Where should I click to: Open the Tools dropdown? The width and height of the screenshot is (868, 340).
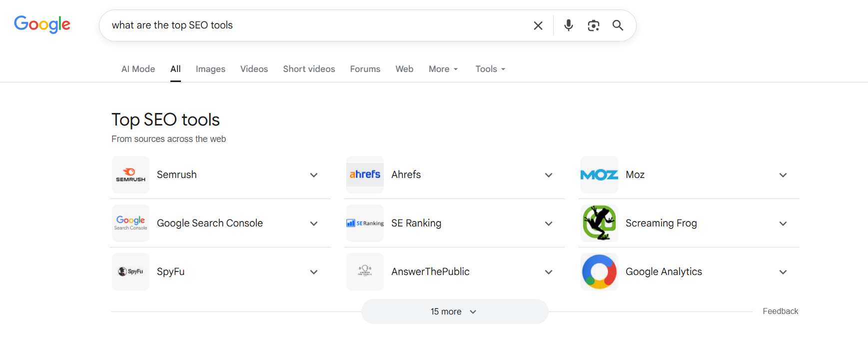click(490, 69)
